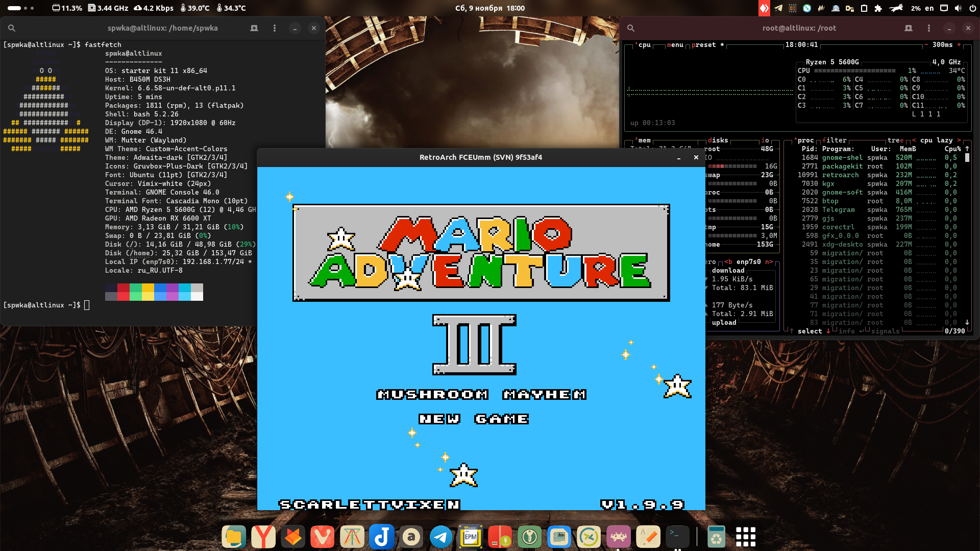This screenshot has height=551, width=980.
Task: Open the Files manager from the dock
Action: tap(234, 537)
